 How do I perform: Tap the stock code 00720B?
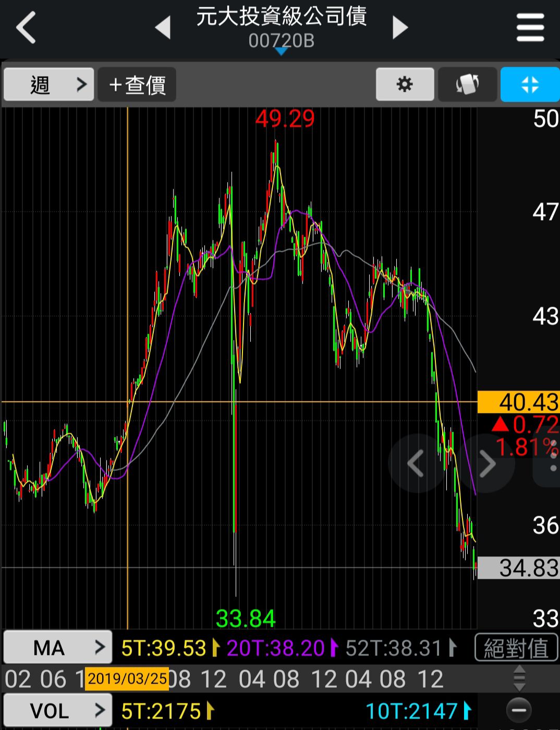(282, 41)
